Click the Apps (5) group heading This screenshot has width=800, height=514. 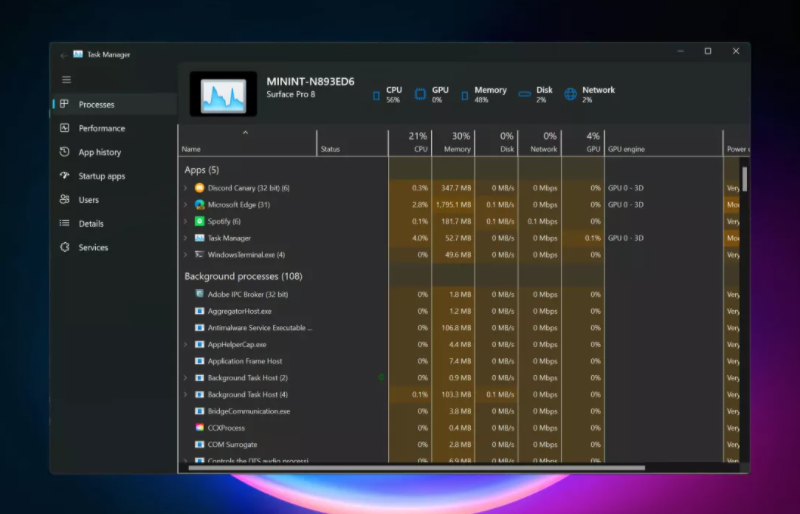click(x=202, y=170)
